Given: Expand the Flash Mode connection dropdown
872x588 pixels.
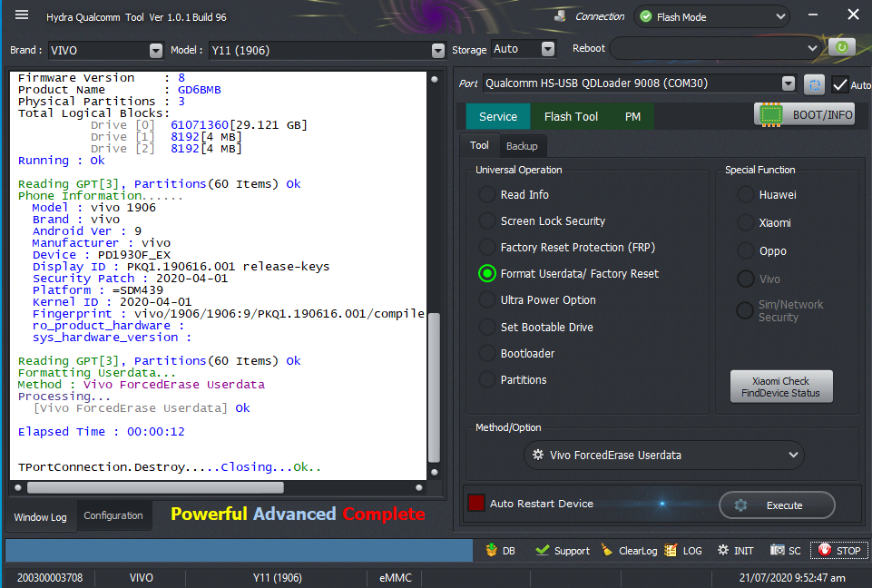Looking at the screenshot, I should click(x=711, y=16).
